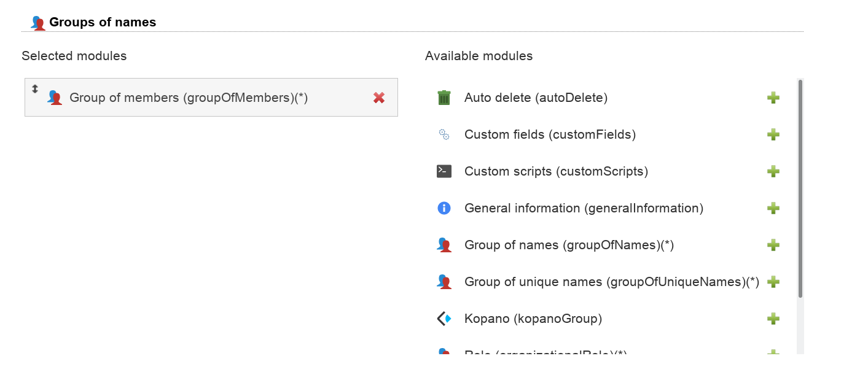Image resolution: width=868 pixels, height=372 pixels.
Task: Add the Custom scripts module
Action: coord(773,171)
